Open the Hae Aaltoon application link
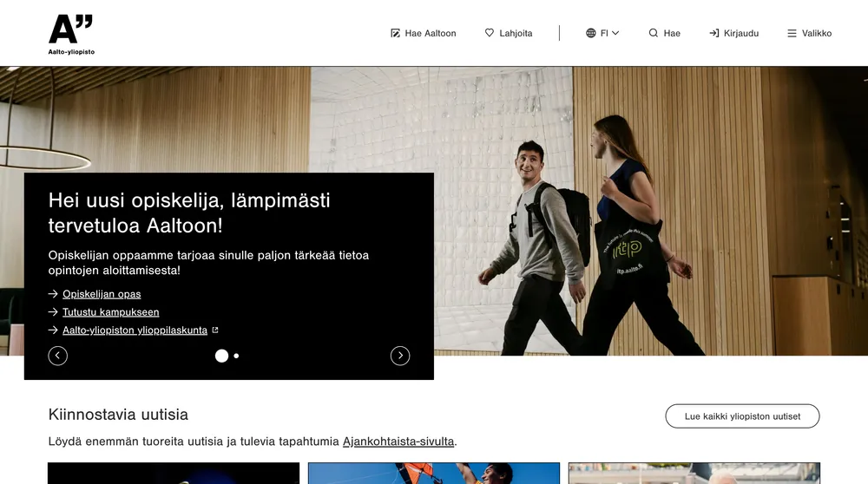868x484 pixels. (424, 33)
